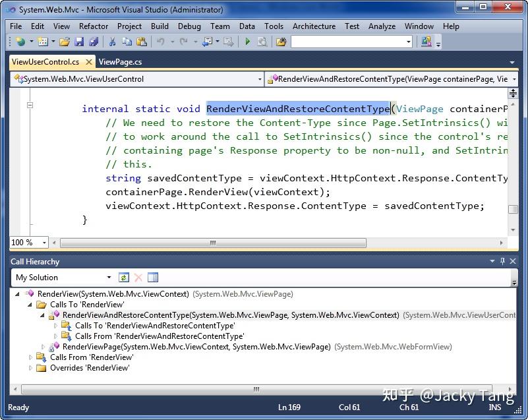Screen dimensions: 528x420
Task: Open the My Solution scope dropdown
Action: pos(109,277)
